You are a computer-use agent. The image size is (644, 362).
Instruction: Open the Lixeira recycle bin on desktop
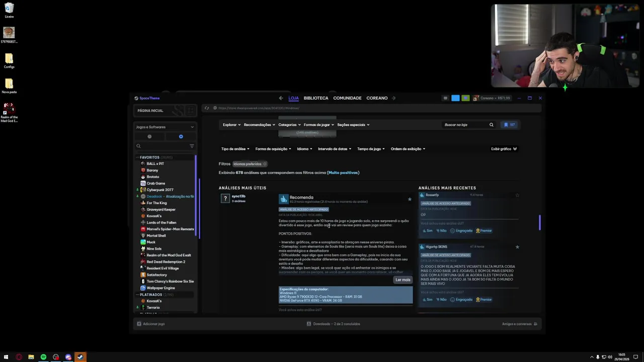(9, 10)
